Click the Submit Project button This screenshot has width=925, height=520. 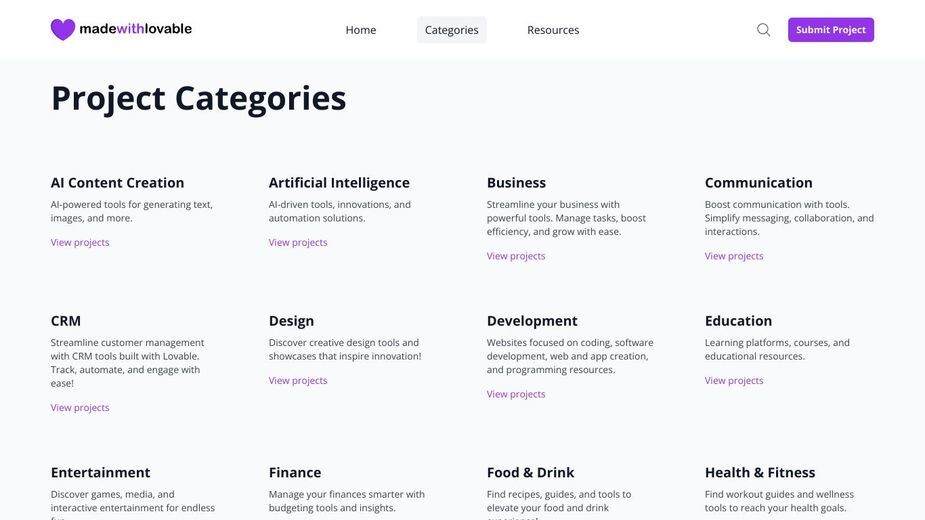(x=831, y=30)
